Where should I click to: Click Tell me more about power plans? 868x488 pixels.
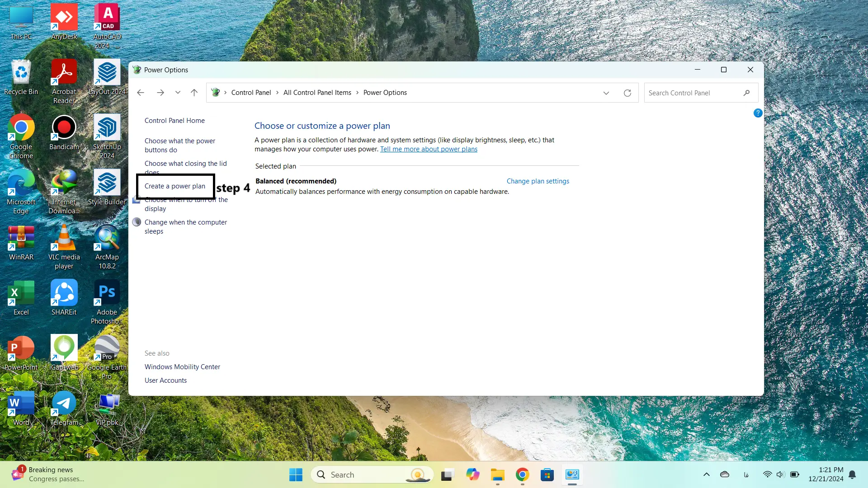[428, 149]
